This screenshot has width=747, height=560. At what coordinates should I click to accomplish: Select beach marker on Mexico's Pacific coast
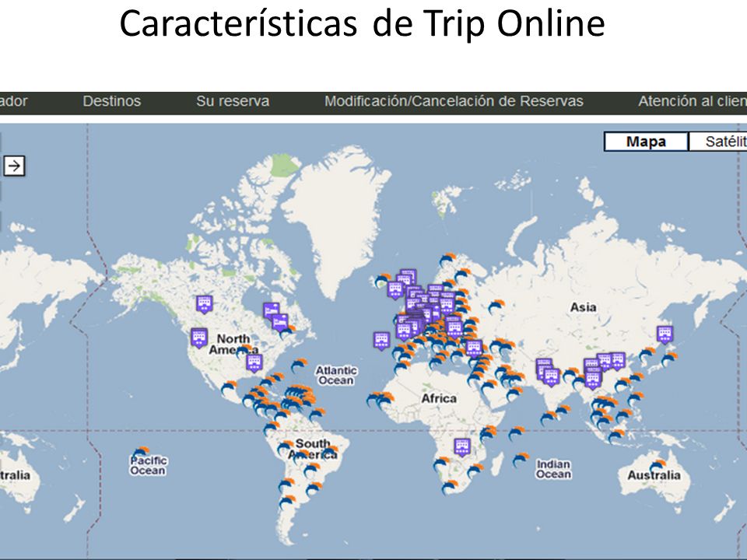(229, 387)
